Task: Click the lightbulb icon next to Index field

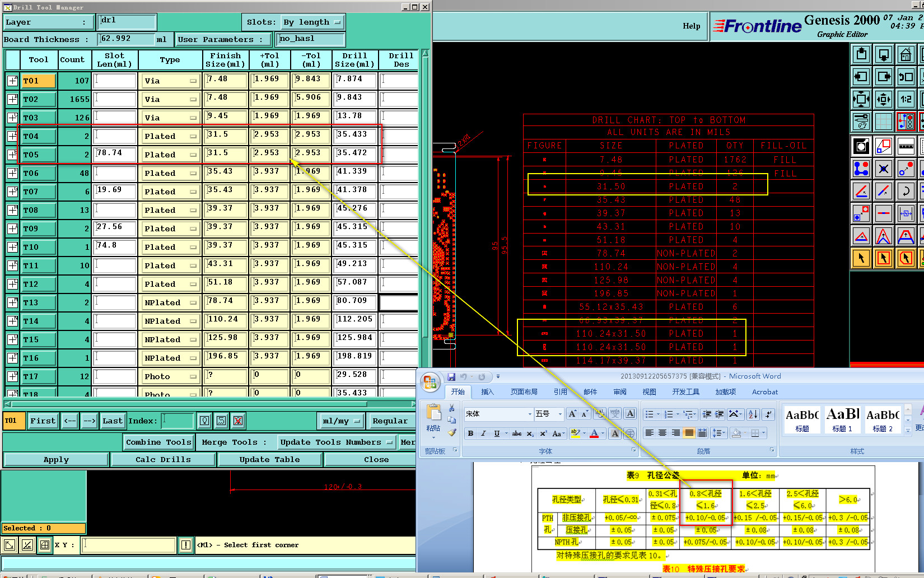Action: (204, 421)
